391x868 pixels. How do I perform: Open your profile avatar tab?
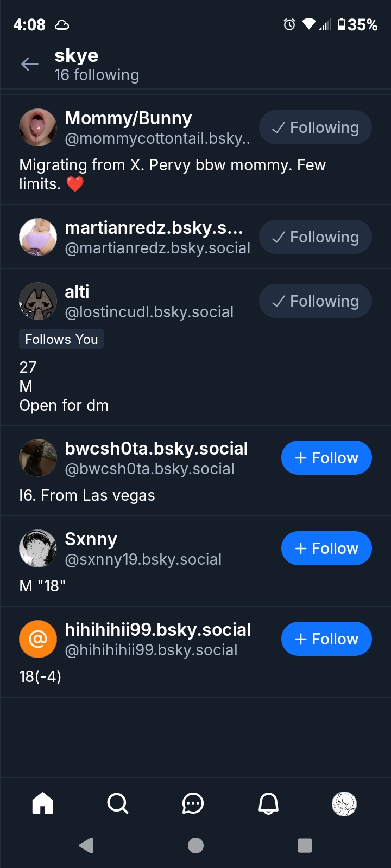[x=344, y=803]
